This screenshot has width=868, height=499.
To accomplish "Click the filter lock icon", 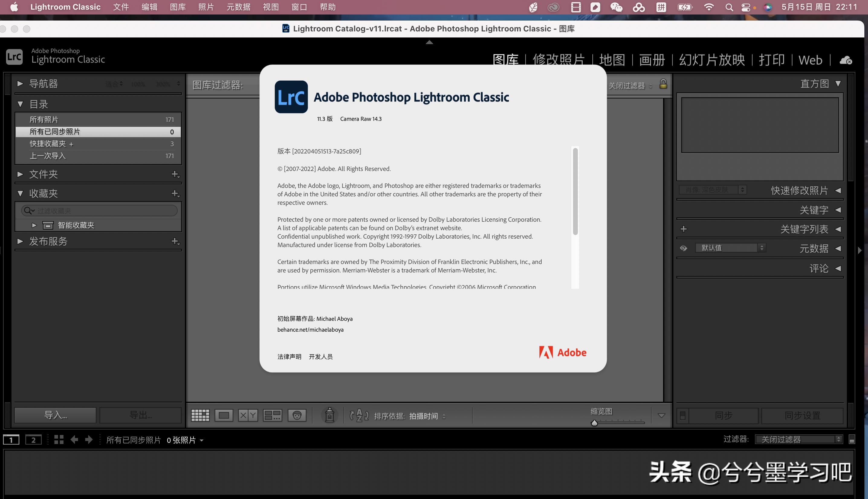I will [663, 84].
